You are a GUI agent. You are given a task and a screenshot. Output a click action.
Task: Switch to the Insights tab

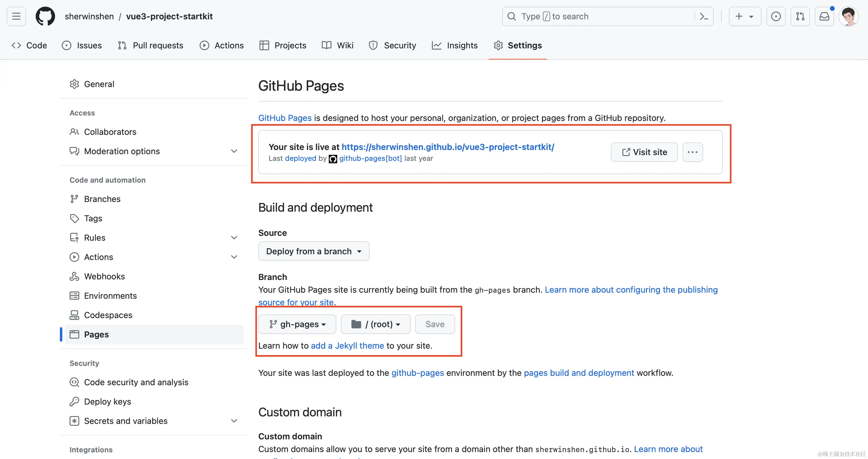click(455, 45)
